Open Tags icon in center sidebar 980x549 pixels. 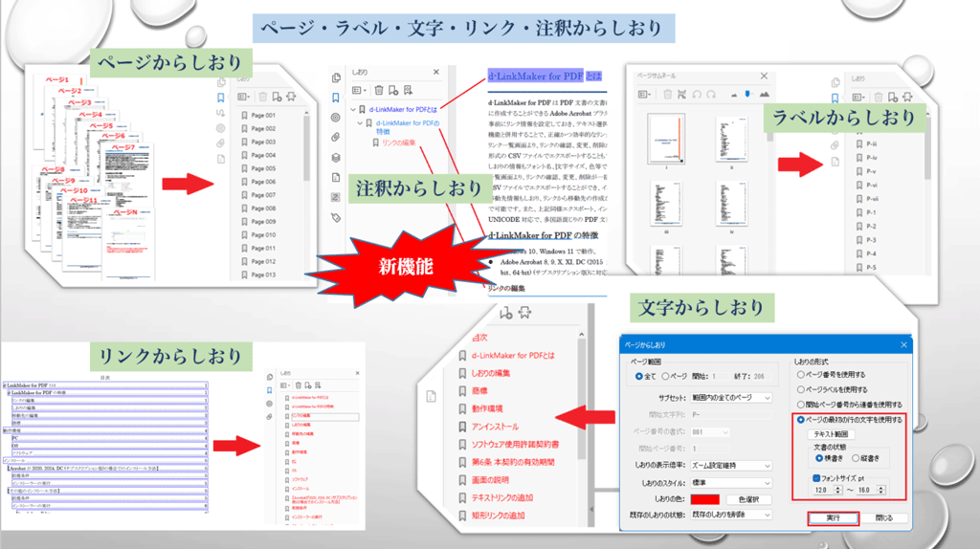[x=336, y=217]
